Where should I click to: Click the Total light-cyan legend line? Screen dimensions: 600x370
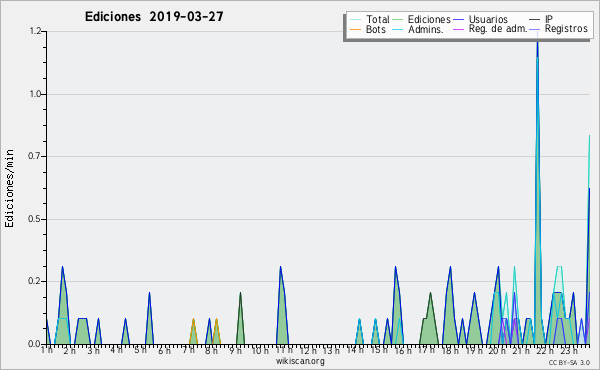(355, 20)
